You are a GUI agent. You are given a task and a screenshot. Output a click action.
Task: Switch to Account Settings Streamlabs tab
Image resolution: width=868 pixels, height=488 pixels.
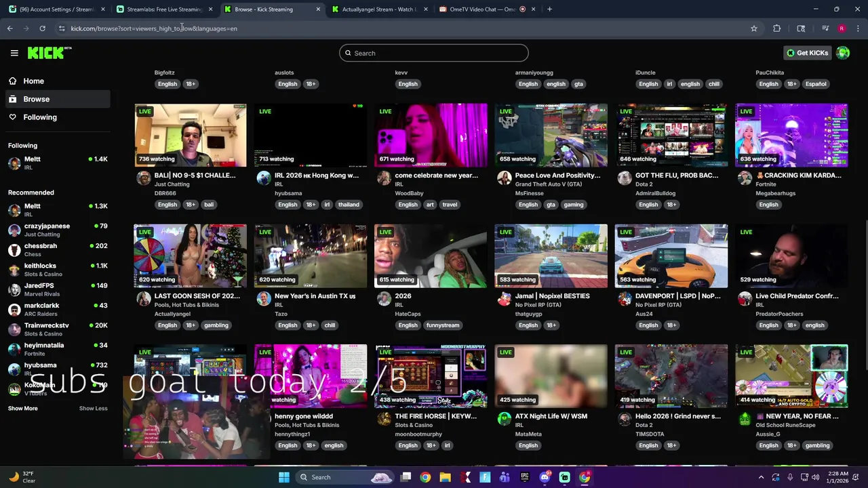57,9
